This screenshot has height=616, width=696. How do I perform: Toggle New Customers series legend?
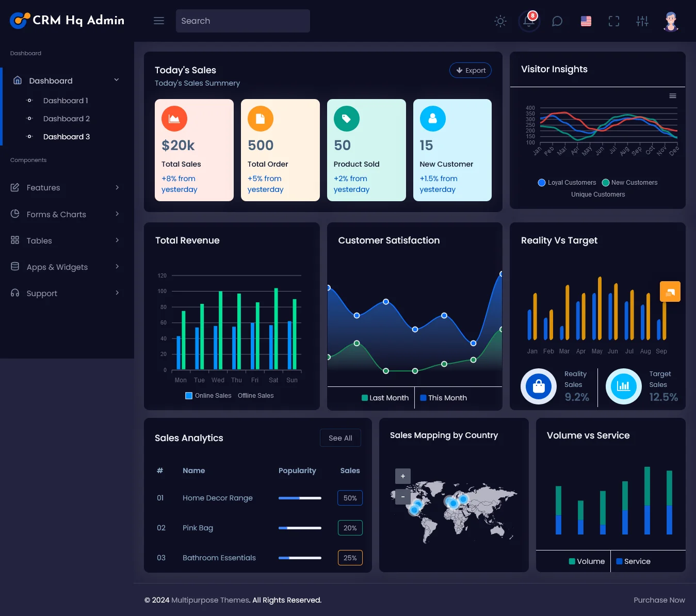[x=629, y=183]
